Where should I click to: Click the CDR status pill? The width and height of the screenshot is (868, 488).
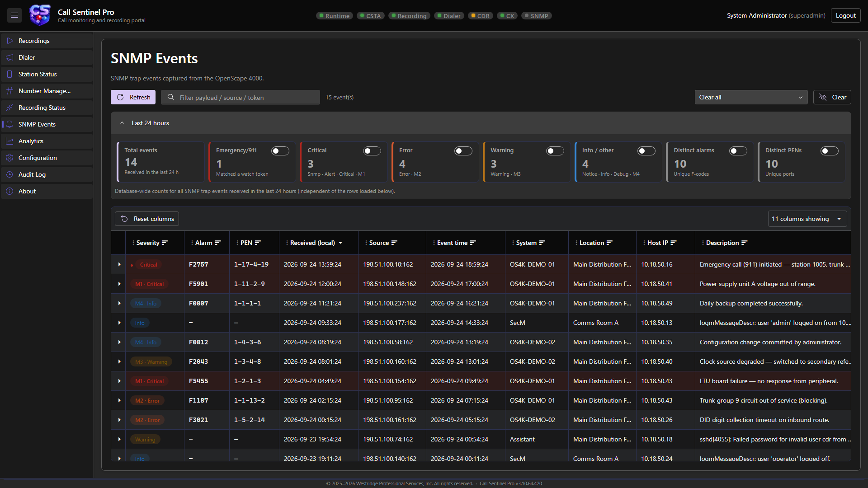pos(481,16)
